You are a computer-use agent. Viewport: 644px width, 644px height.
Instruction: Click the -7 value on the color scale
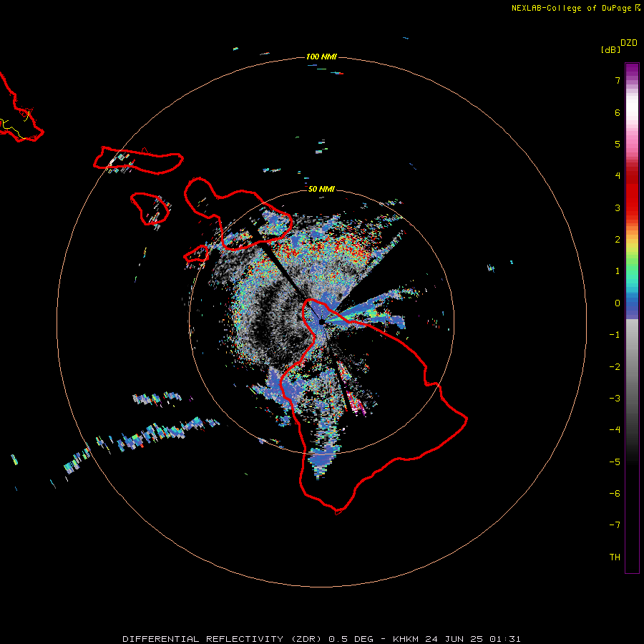615,525
